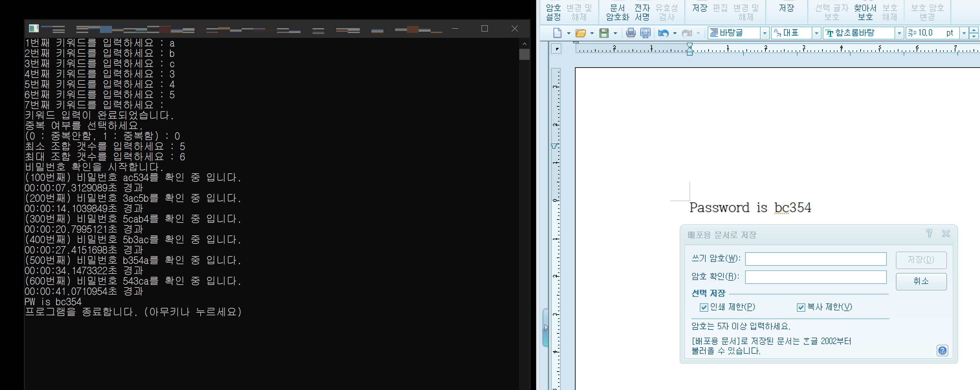The height and width of the screenshot is (390, 980).
Task: Click the print preview icon
Action: tap(645, 33)
